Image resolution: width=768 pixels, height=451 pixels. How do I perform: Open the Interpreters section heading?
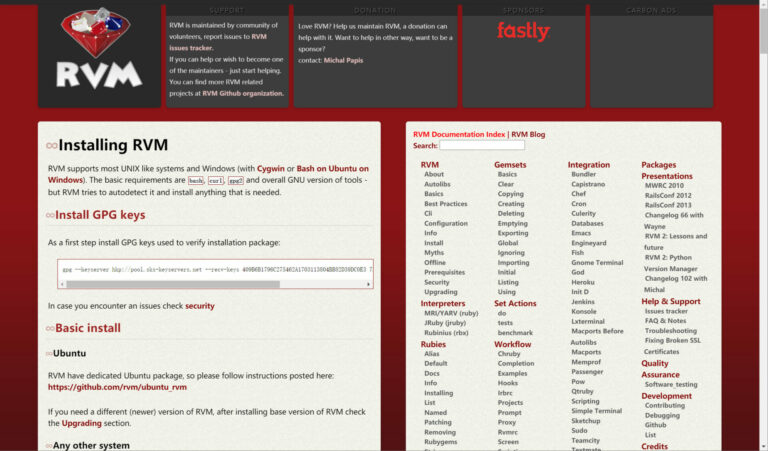443,303
